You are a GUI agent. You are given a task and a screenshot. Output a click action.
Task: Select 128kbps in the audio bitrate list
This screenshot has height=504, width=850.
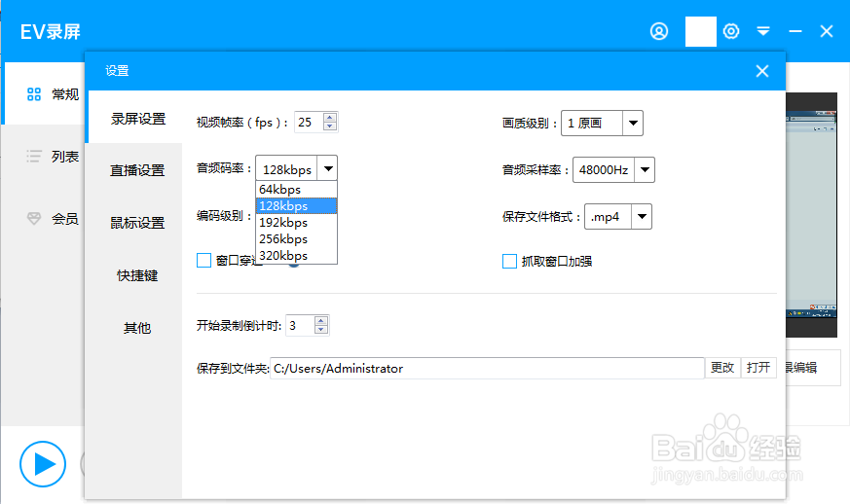coord(296,206)
